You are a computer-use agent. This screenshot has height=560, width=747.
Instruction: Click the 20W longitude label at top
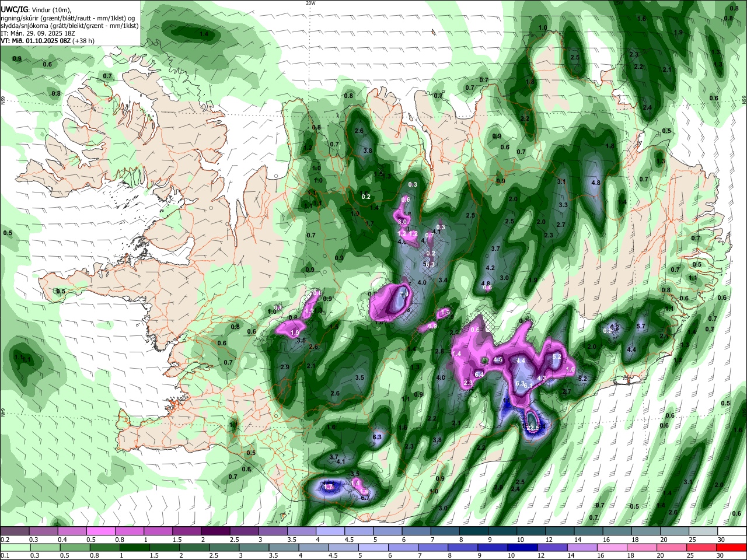(x=310, y=3)
